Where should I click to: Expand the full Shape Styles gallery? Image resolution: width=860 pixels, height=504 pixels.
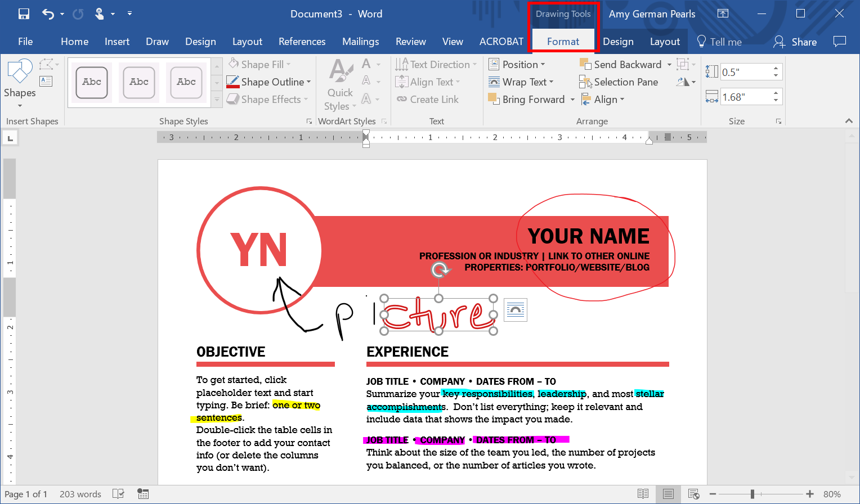pos(217,100)
